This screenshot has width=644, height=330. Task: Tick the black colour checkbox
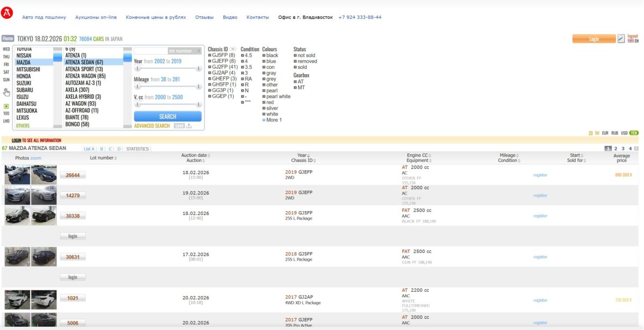(x=264, y=55)
